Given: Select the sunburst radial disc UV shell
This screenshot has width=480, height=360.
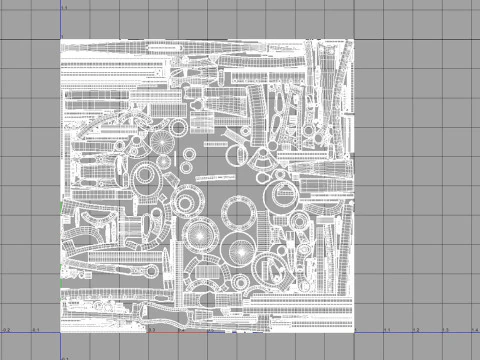Looking at the screenshot, I should pos(162,142).
